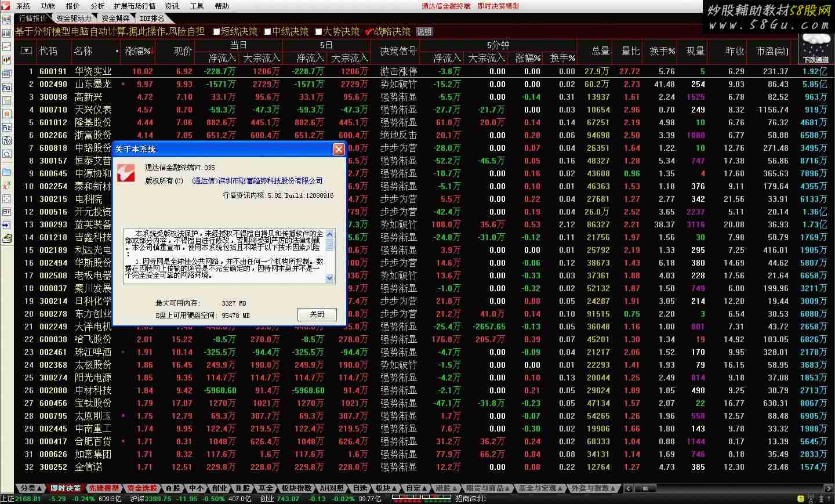Click the 关闭 button in About dialog
The height and width of the screenshot is (504, 835).
tap(317, 314)
